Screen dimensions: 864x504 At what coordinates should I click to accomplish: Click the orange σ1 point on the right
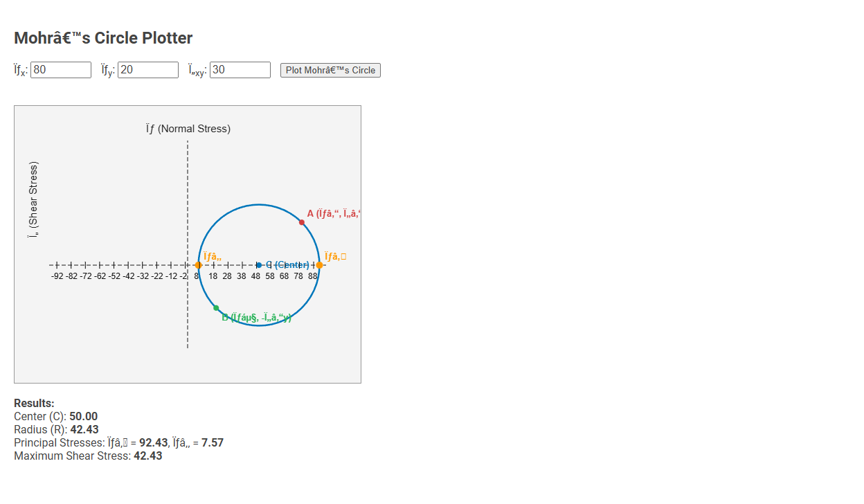[x=319, y=264]
